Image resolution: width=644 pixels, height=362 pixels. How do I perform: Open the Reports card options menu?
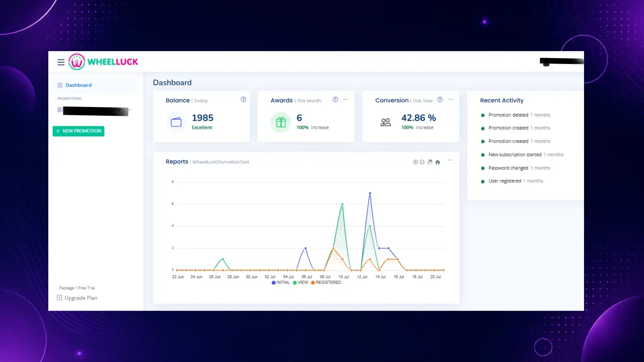[x=450, y=160]
